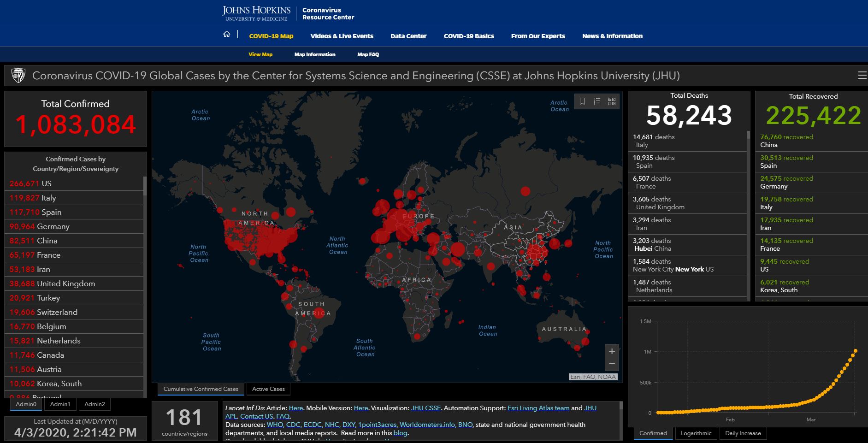Click 14,681 deaths Italy entry
This screenshot has width=868, height=443.
click(x=687, y=141)
